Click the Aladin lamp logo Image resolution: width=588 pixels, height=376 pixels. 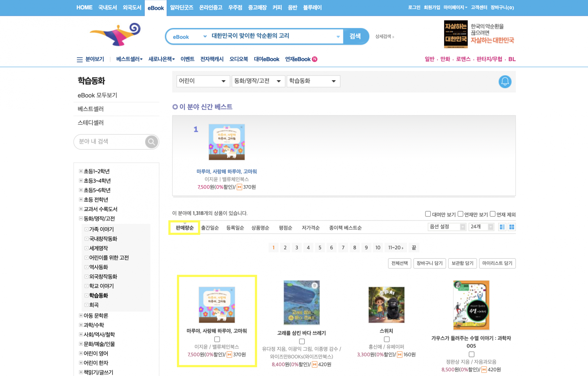115,34
